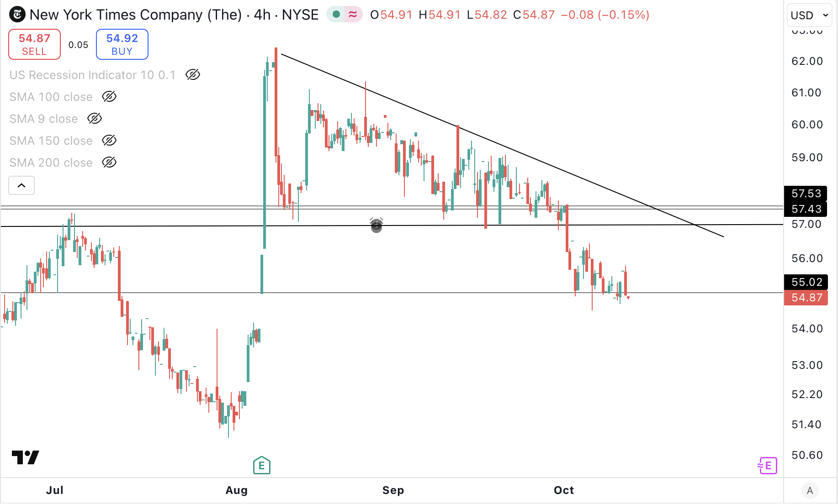The height and width of the screenshot is (504, 838).
Task: Collapse the indicator legend list
Action: (21, 185)
